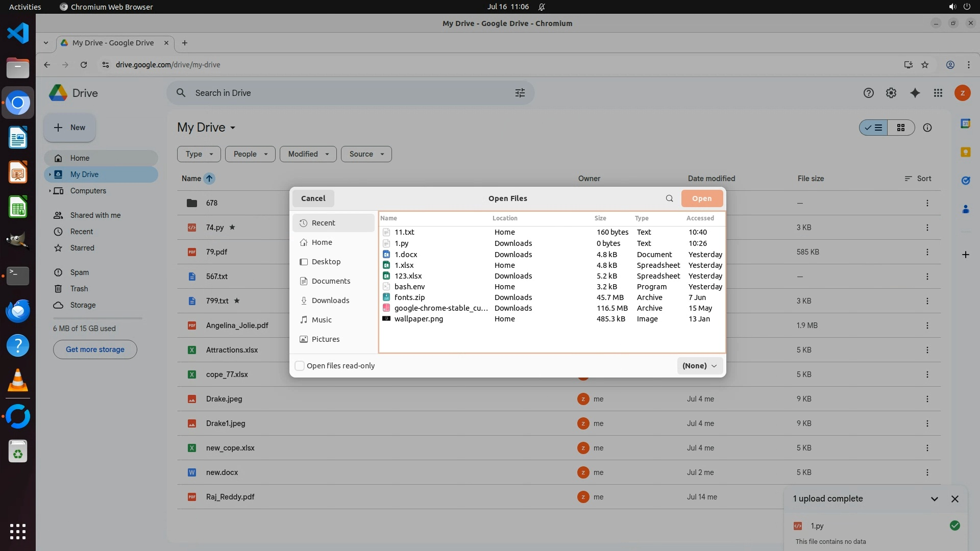Open Drive settings gear icon
The image size is (980, 551).
point(891,93)
